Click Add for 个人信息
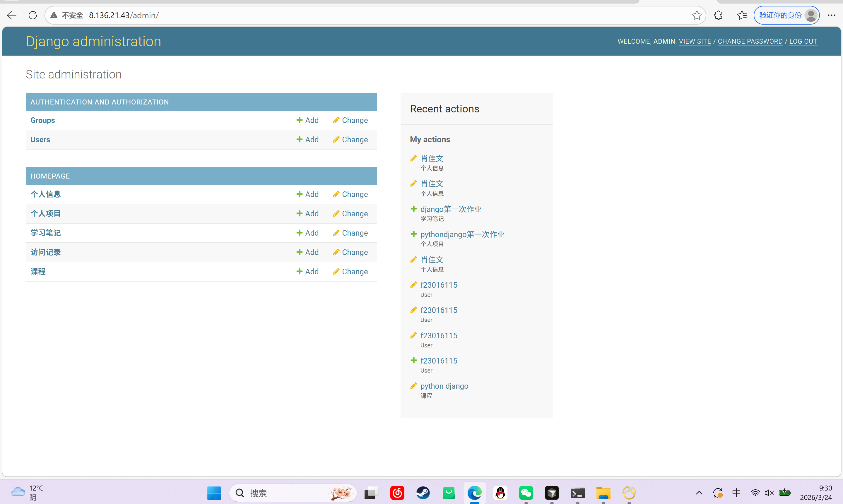843x504 pixels. tap(307, 194)
